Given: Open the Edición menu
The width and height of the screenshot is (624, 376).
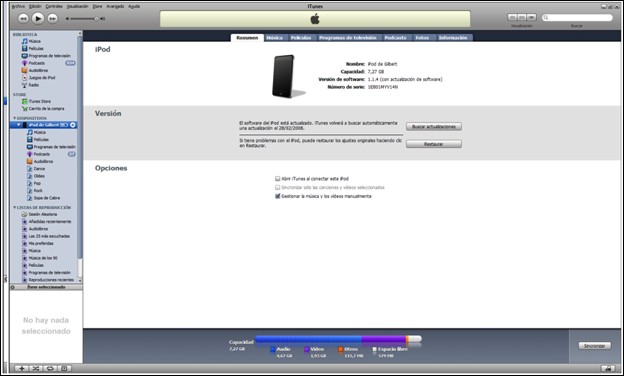Looking at the screenshot, I should (35, 6).
